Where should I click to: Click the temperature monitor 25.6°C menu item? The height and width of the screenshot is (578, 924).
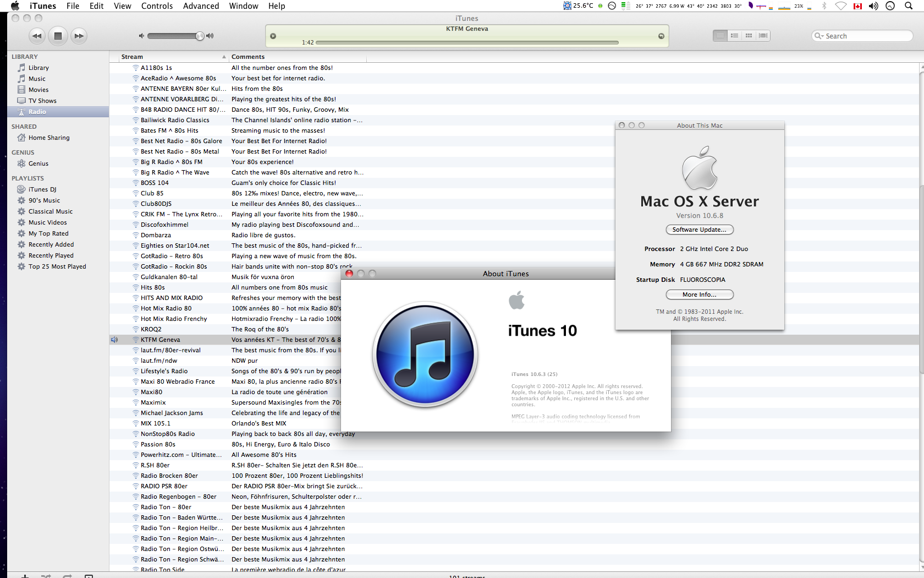[578, 6]
